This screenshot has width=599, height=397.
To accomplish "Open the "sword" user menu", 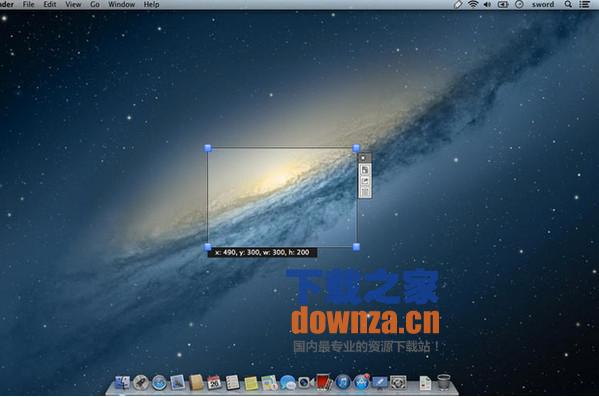I will click(x=543, y=4).
